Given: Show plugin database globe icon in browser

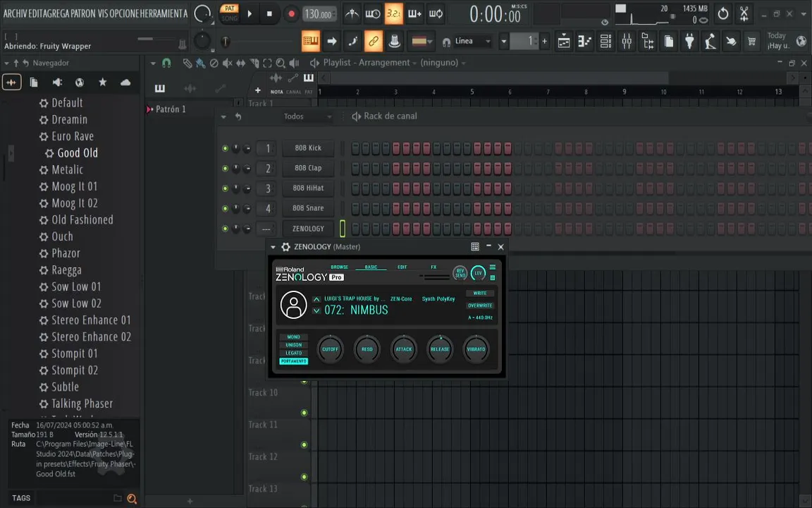Looking at the screenshot, I should (x=80, y=83).
